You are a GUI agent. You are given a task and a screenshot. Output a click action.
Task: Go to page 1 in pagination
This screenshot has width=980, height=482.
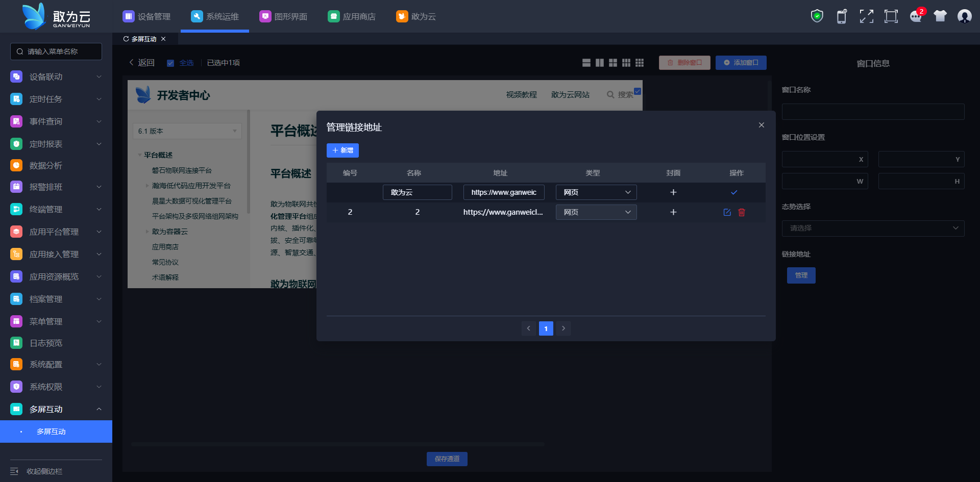coord(546,328)
